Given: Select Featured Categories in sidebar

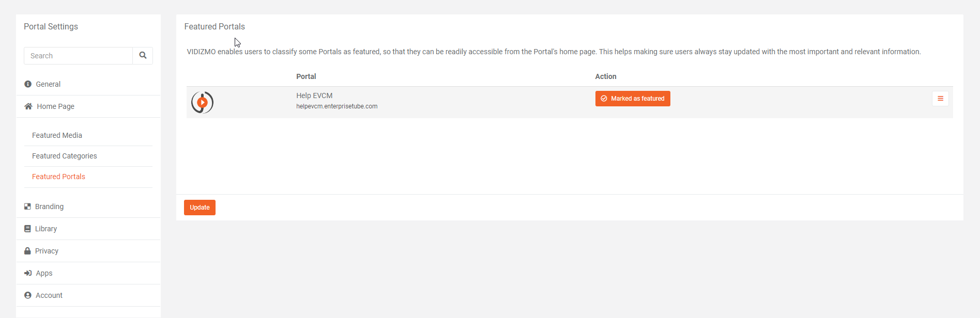Looking at the screenshot, I should (x=65, y=156).
